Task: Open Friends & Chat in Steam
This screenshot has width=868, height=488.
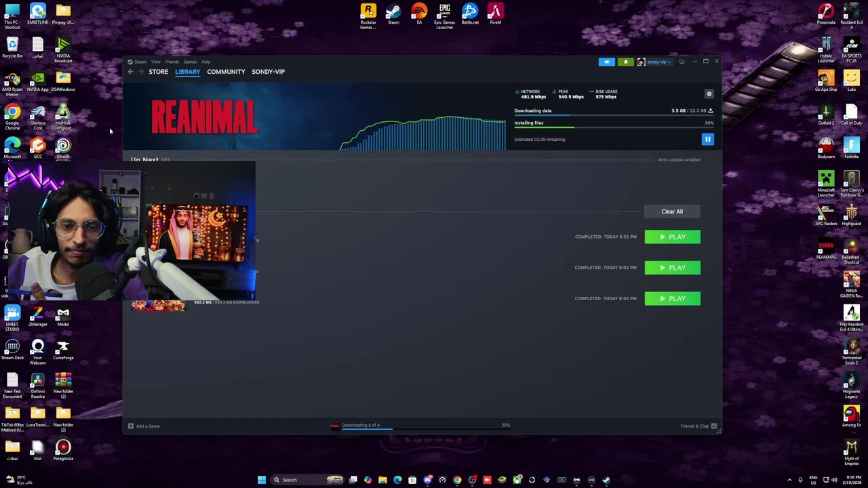Action: (698, 426)
